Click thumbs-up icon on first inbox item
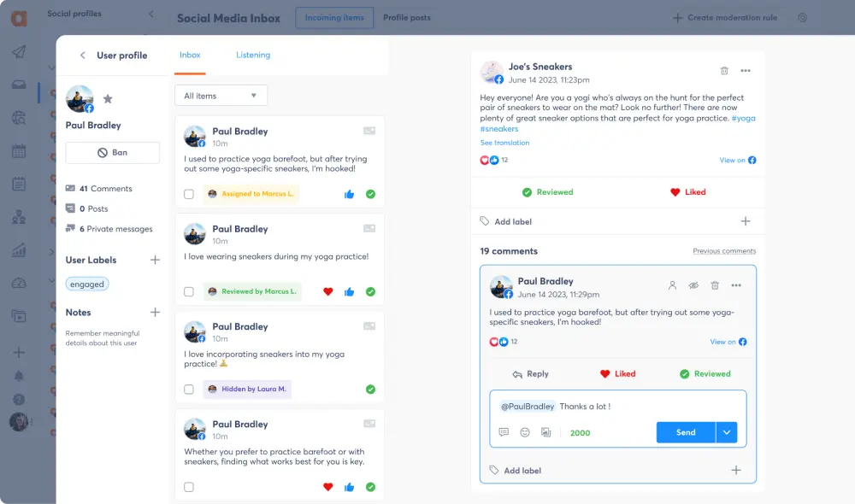This screenshot has width=855, height=504. point(349,195)
